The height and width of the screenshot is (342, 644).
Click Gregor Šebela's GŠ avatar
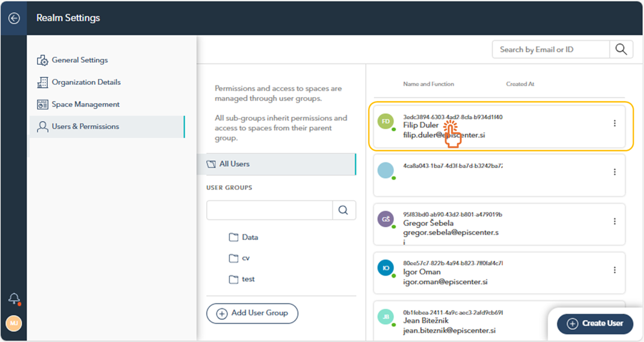pos(385,219)
